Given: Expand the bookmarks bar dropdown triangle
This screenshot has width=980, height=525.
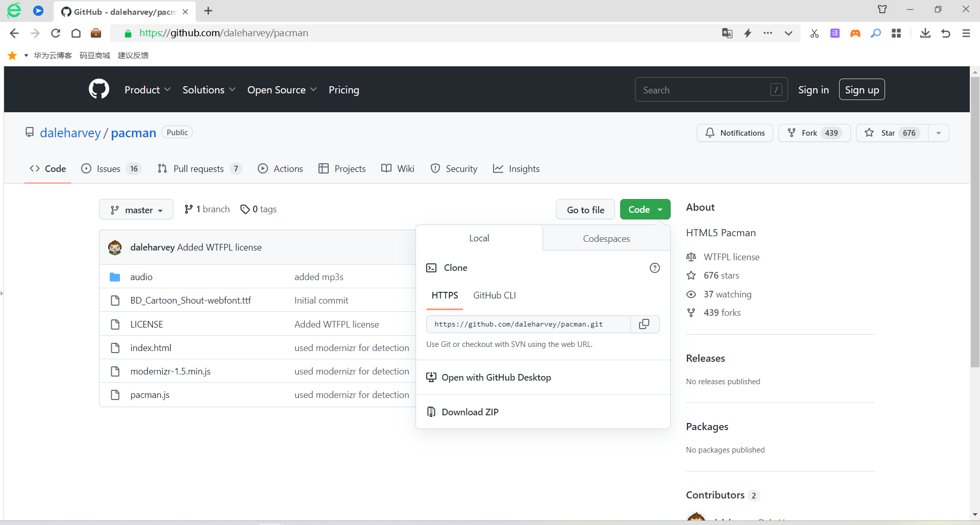Looking at the screenshot, I should click(x=26, y=55).
